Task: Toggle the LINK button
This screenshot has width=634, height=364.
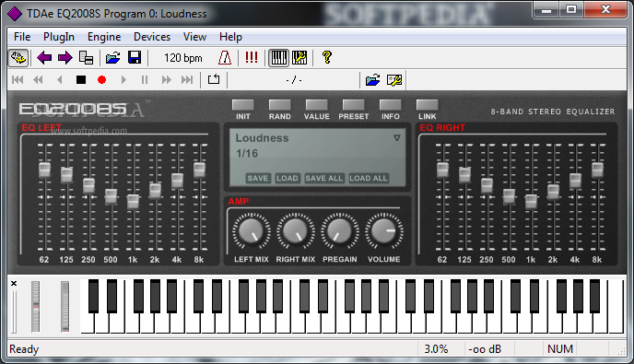Action: click(427, 105)
